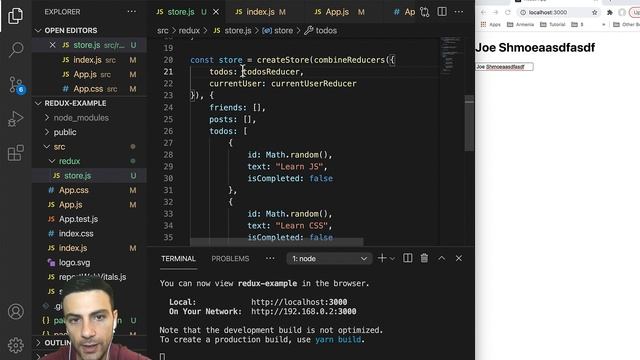Open logo.svg in file tree
This screenshot has width=640, height=360.
[74, 263]
